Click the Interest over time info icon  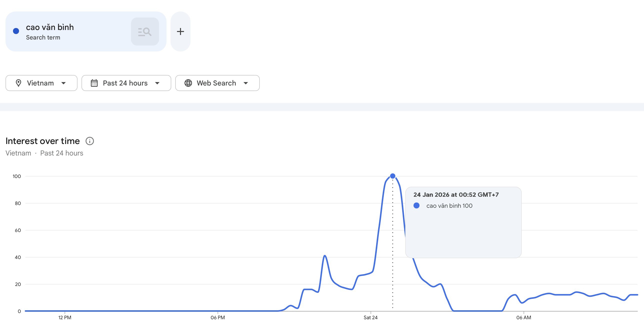[x=90, y=141]
